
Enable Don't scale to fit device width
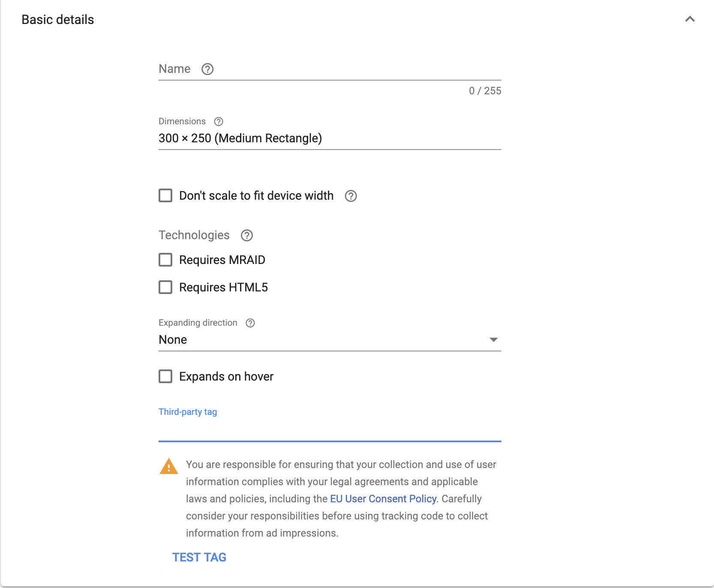pyautogui.click(x=165, y=195)
